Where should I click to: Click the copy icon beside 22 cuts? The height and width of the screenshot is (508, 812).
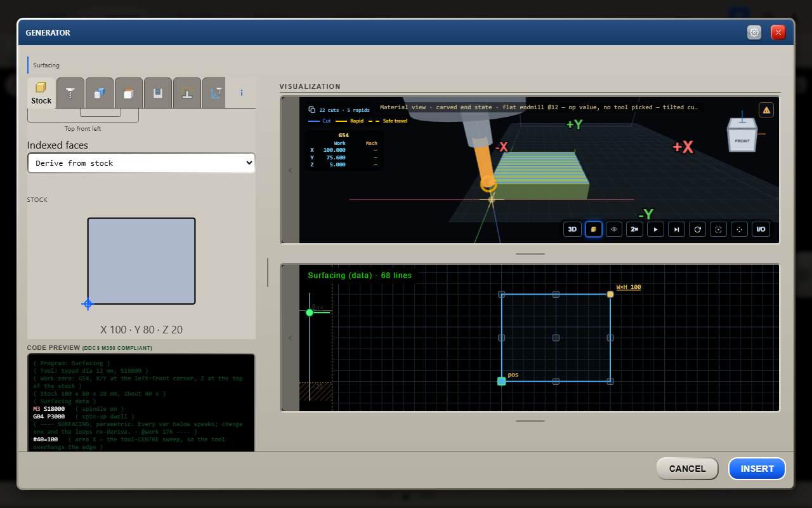click(x=311, y=110)
